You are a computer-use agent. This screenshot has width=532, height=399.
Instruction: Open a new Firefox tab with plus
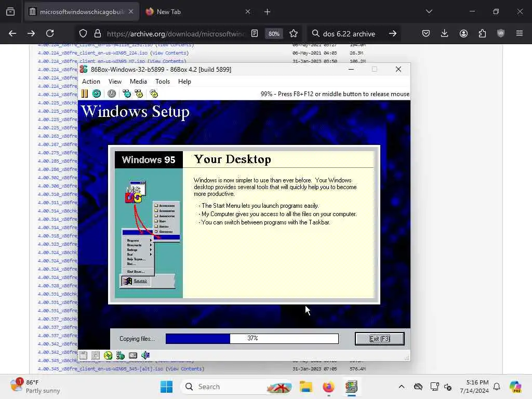tap(268, 12)
